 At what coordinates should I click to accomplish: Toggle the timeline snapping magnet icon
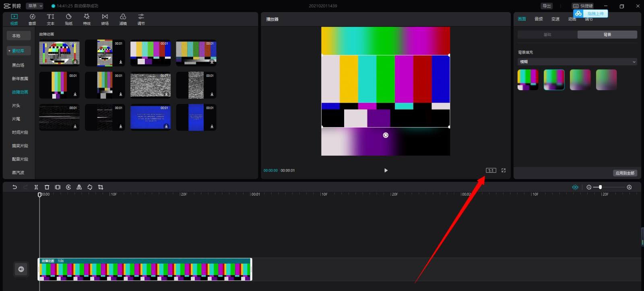[575, 187]
